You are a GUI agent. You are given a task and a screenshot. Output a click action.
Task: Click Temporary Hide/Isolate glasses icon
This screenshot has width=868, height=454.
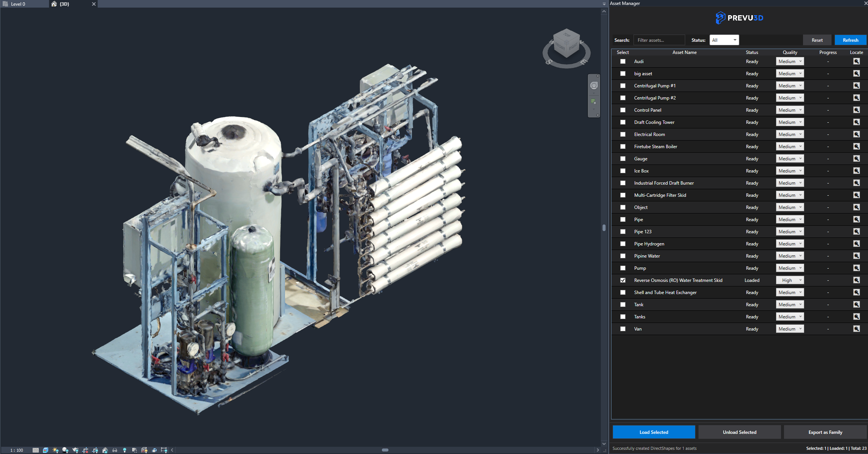click(115, 450)
